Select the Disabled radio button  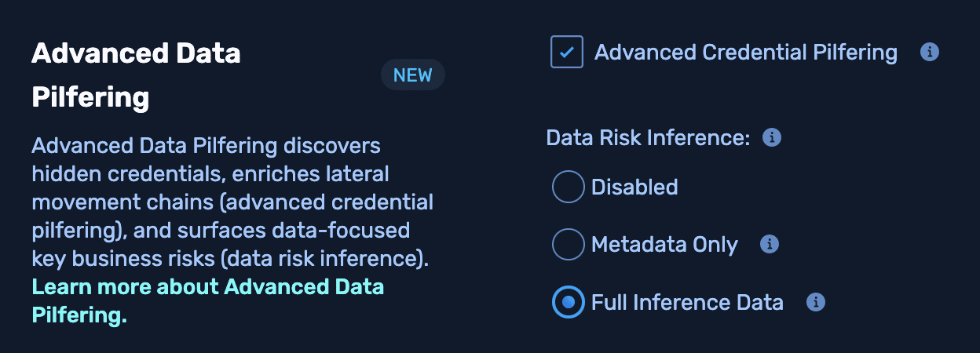click(x=568, y=187)
